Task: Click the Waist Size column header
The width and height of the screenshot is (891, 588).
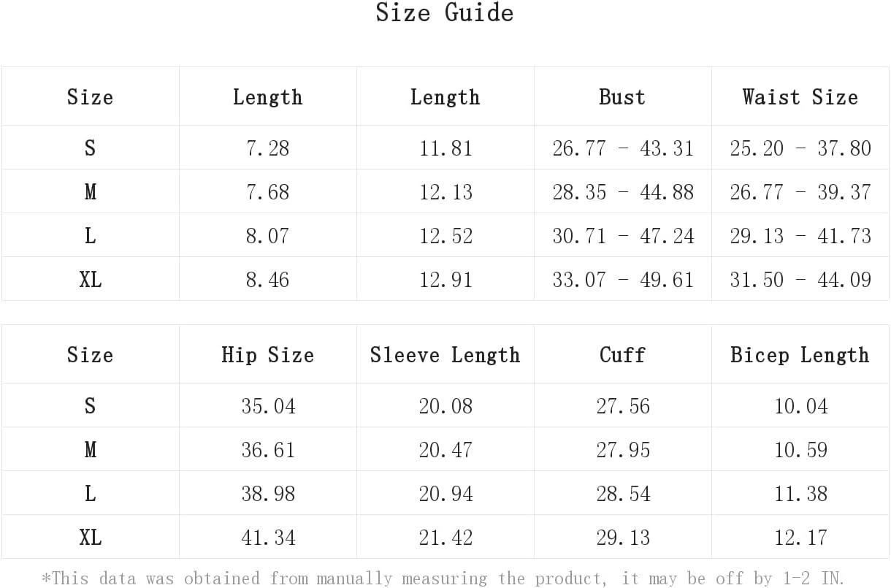Action: (800, 96)
